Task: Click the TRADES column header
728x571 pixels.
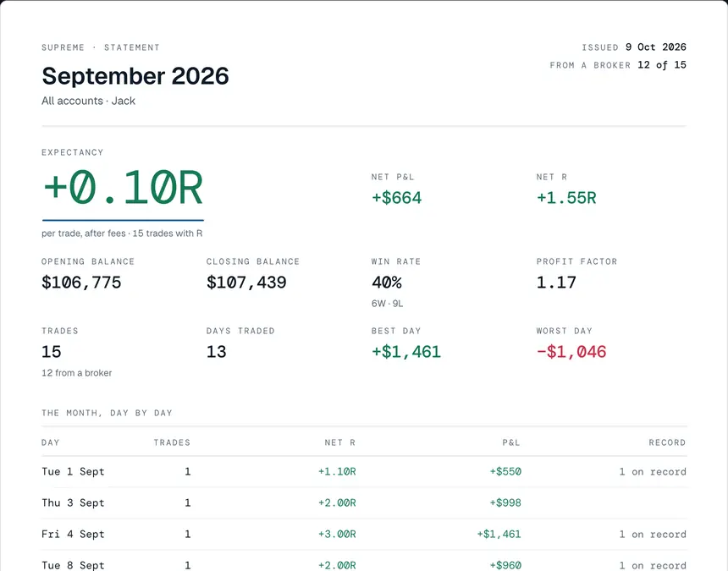Action: [172, 442]
